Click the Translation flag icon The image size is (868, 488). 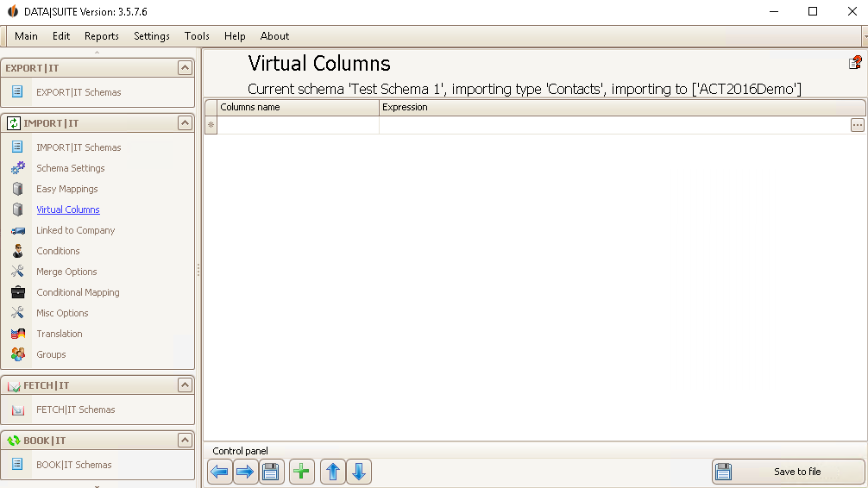(x=18, y=334)
